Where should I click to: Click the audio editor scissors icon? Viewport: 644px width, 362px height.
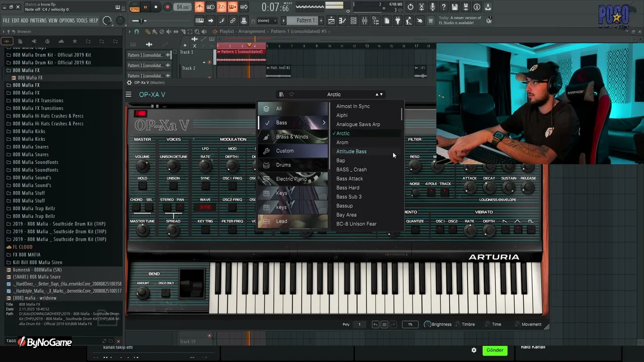coord(422,7)
